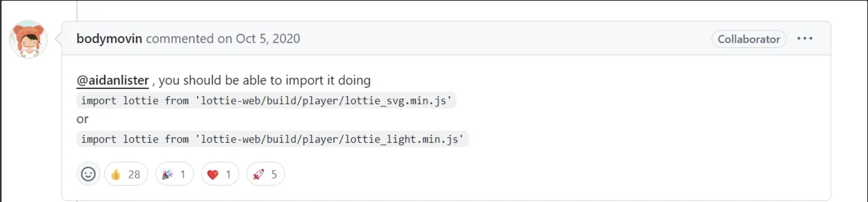
Task: Visit the bodymovin username link
Action: (x=109, y=39)
